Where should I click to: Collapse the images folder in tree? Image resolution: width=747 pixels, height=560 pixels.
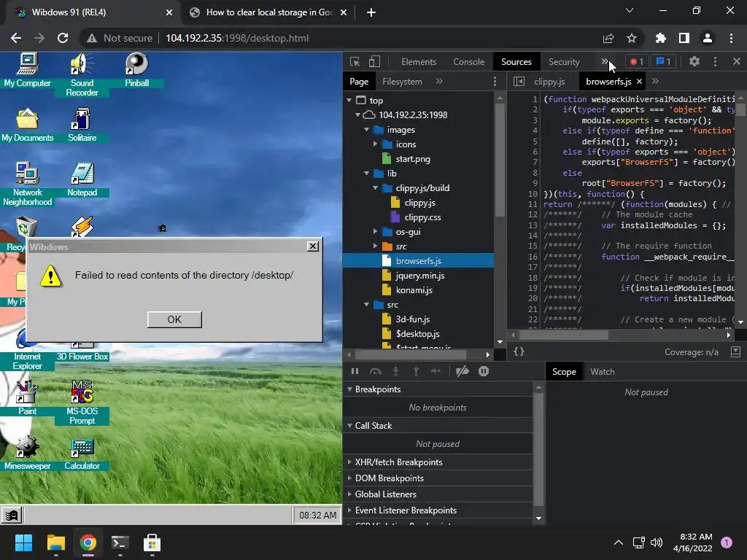tap(366, 130)
